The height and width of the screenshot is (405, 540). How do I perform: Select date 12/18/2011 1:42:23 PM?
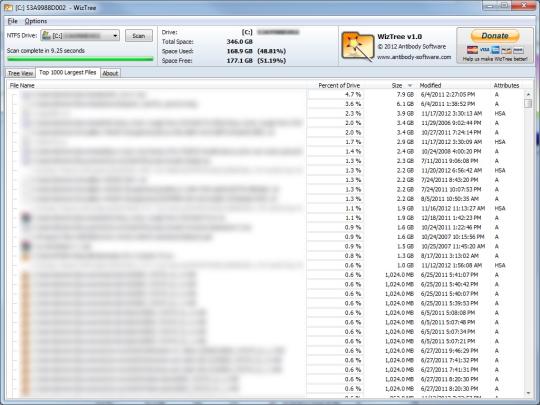click(451, 218)
